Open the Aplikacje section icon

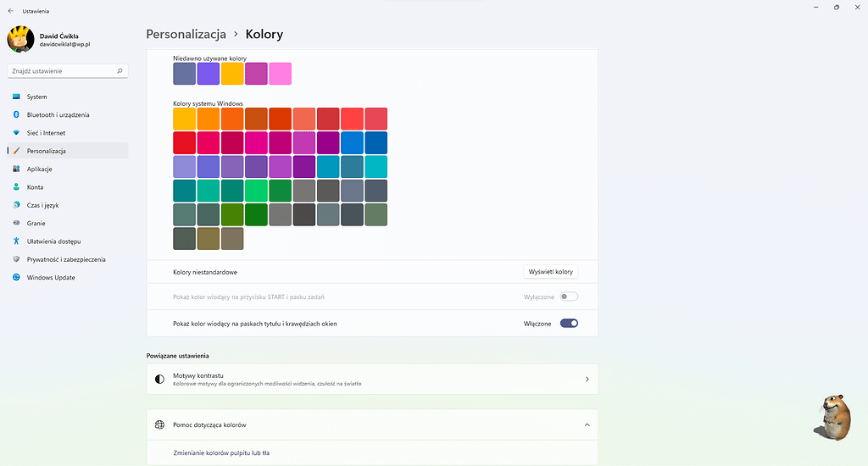16,169
